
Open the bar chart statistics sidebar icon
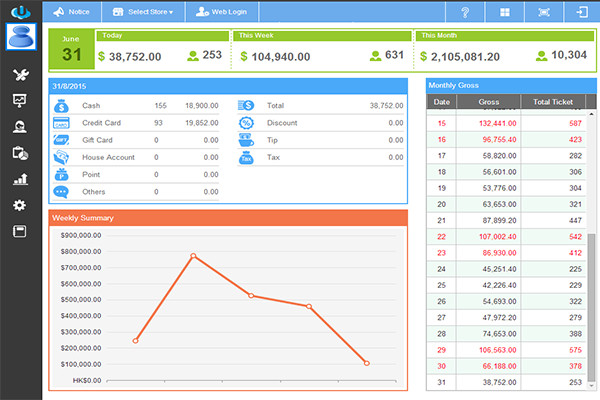click(x=19, y=179)
